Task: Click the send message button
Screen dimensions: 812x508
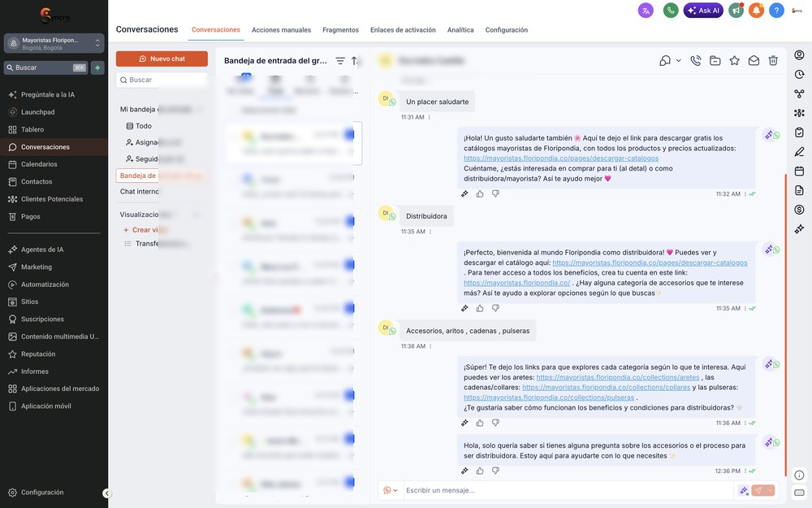Action: [x=758, y=490]
